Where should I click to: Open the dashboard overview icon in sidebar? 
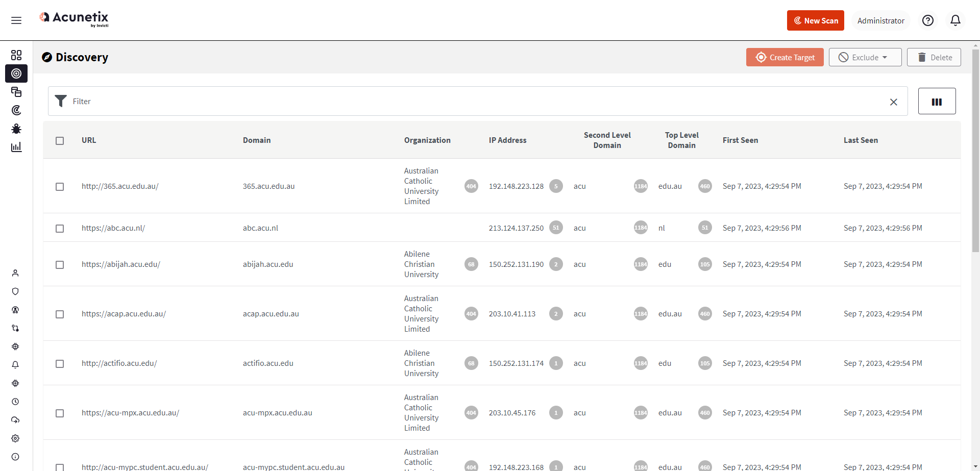coord(16,55)
